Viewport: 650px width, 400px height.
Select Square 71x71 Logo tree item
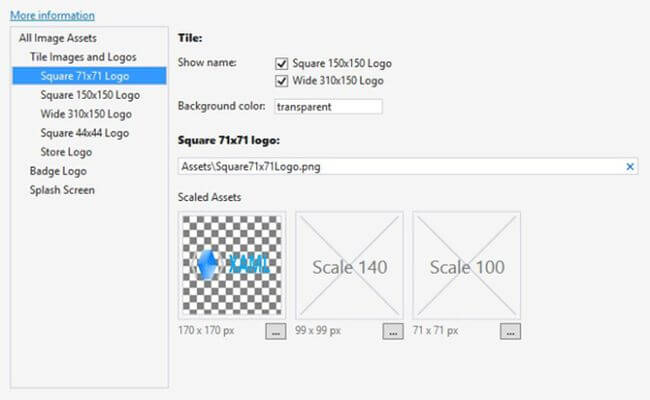click(x=89, y=76)
